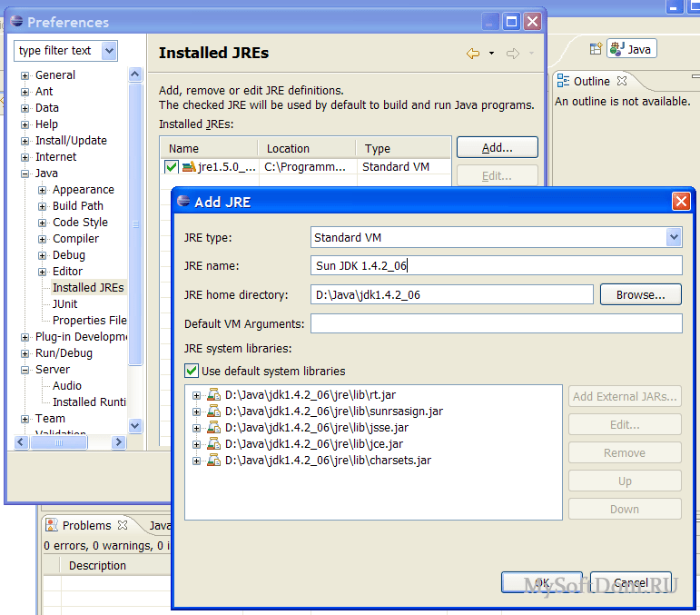The image size is (700, 615).
Task: Click the tree's scroll down arrow
Action: [x=135, y=425]
